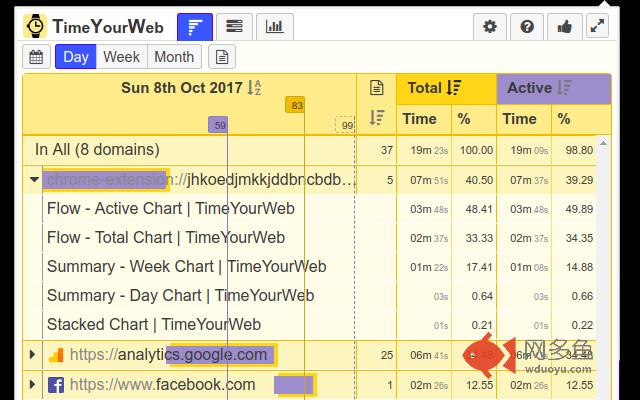640x400 pixels.
Task: Select the Day period
Action: point(76,57)
